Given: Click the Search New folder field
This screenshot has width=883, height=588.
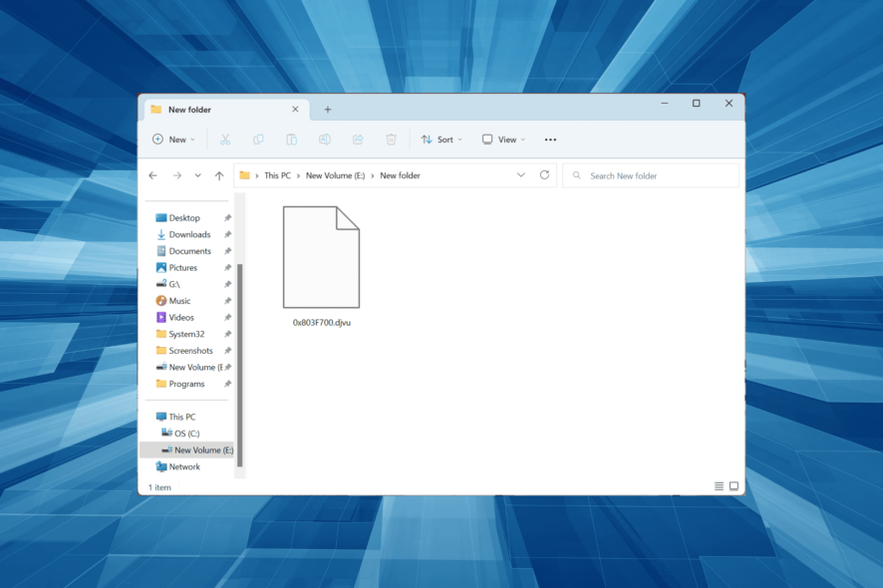Looking at the screenshot, I should click(x=651, y=175).
